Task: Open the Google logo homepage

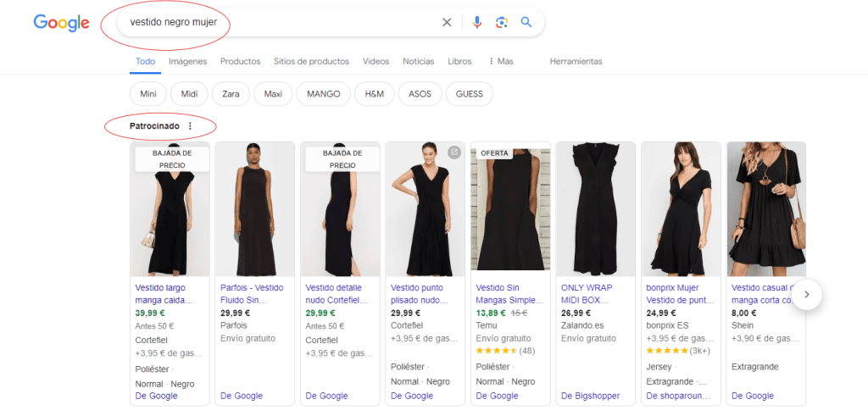Action: pyautogui.click(x=61, y=23)
